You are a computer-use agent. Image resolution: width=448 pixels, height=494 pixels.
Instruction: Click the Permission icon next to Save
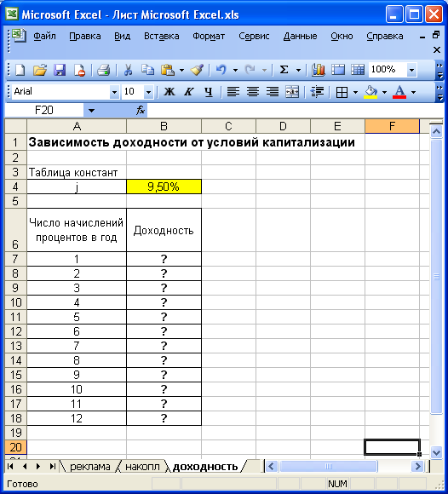(79, 70)
